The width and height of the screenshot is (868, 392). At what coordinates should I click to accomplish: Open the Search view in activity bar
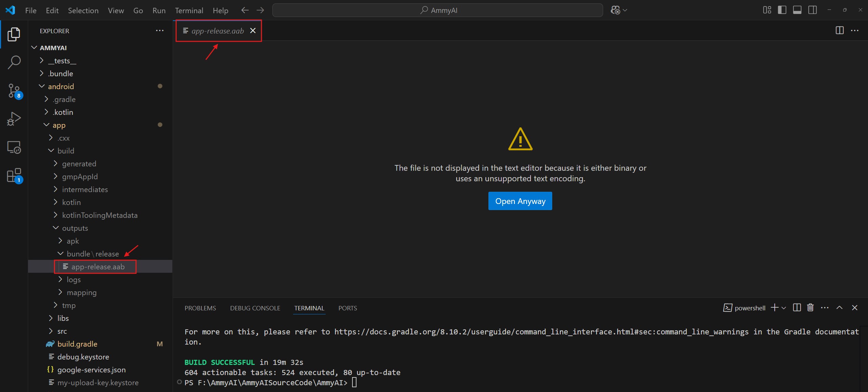14,62
